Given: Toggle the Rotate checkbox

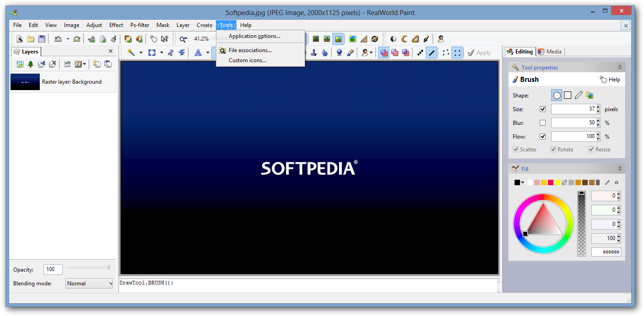Looking at the screenshot, I should pyautogui.click(x=562, y=150).
